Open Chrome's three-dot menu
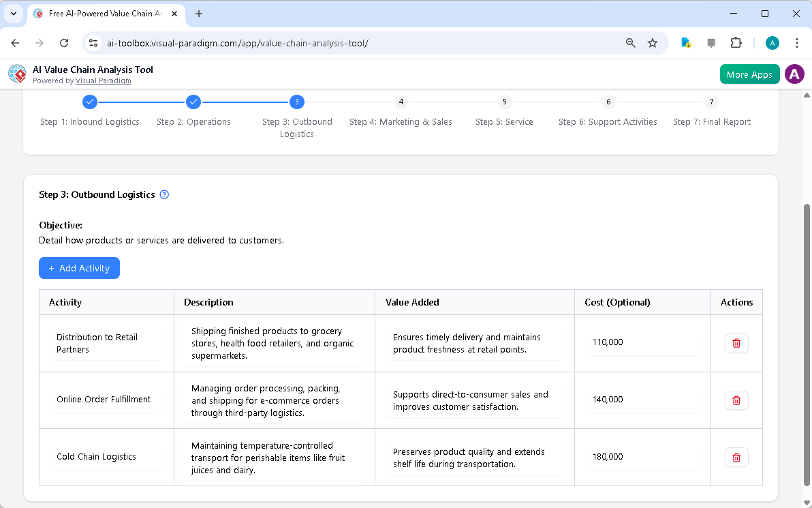The image size is (812, 508). (x=797, y=42)
